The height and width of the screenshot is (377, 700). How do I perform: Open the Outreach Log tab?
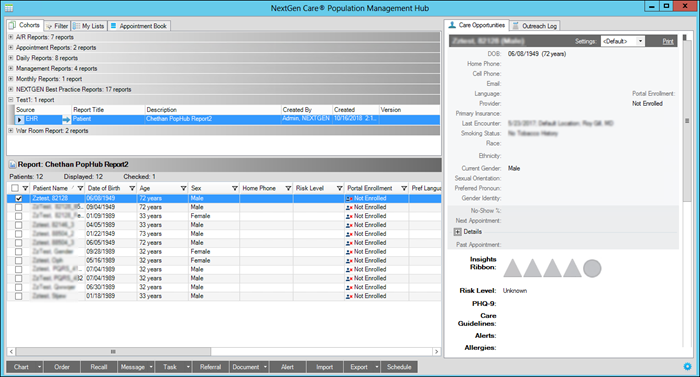[x=535, y=26]
